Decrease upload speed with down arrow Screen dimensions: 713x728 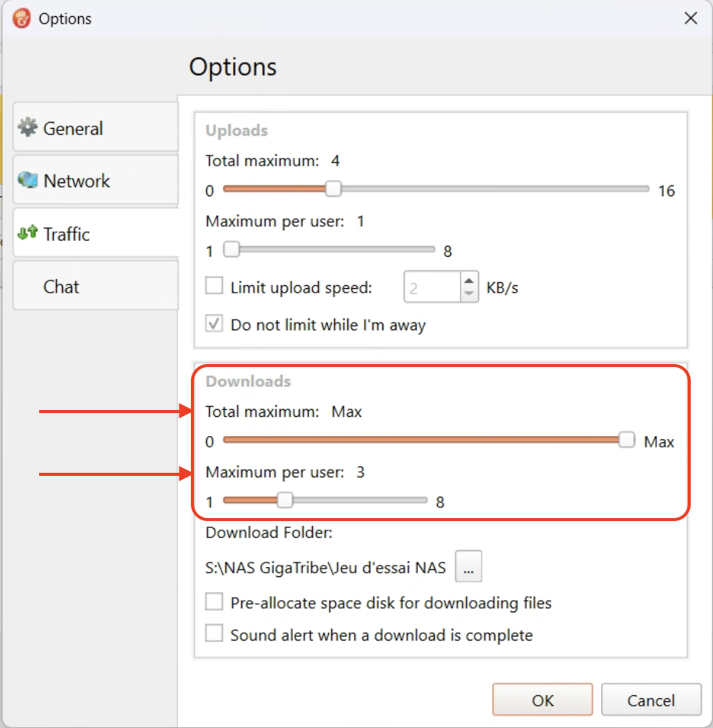coord(469,294)
